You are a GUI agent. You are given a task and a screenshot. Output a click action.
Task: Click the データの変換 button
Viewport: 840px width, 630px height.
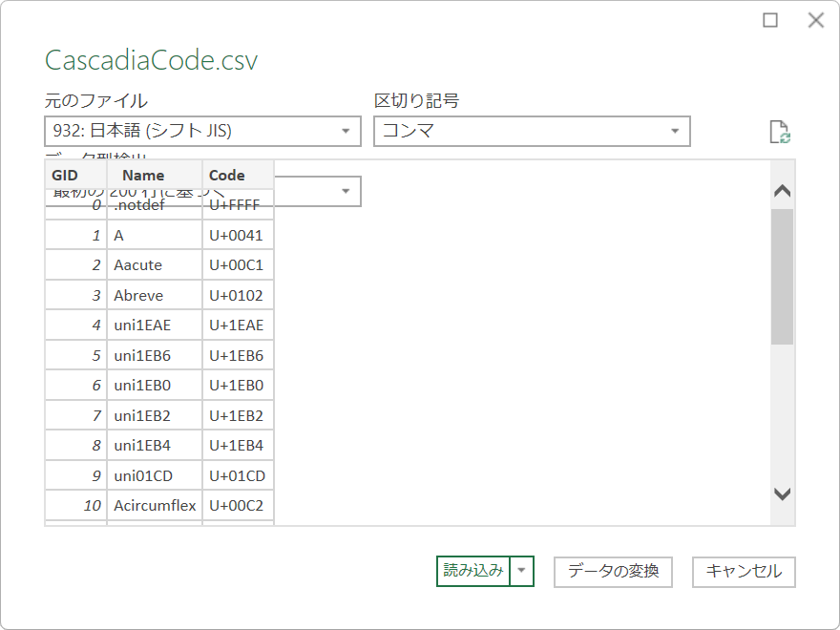[x=613, y=572]
